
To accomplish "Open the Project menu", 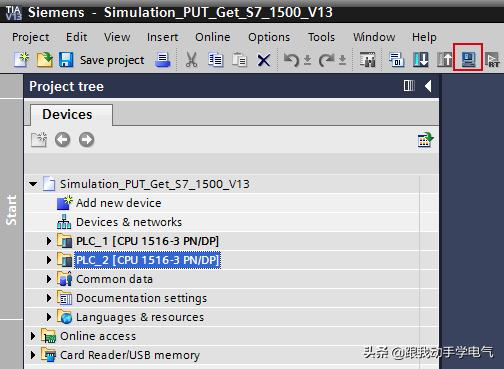I will click(x=31, y=37).
